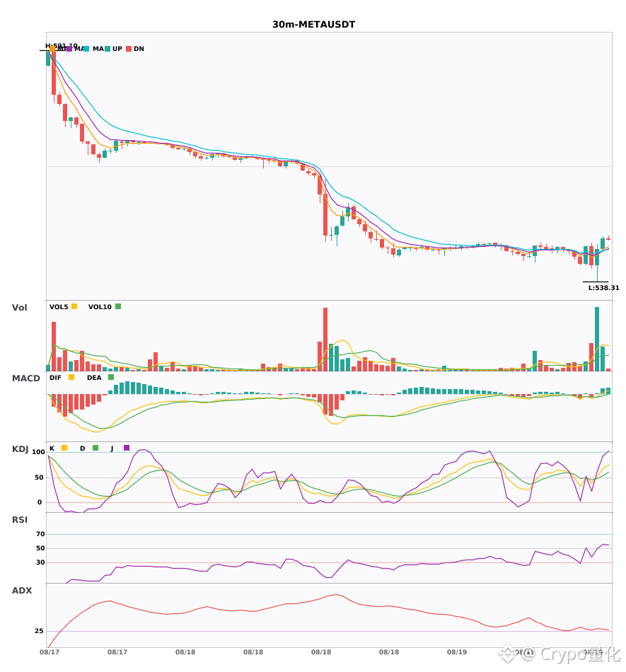The width and height of the screenshot is (626, 672).
Task: Select the purple J line swatch
Action: [127, 448]
